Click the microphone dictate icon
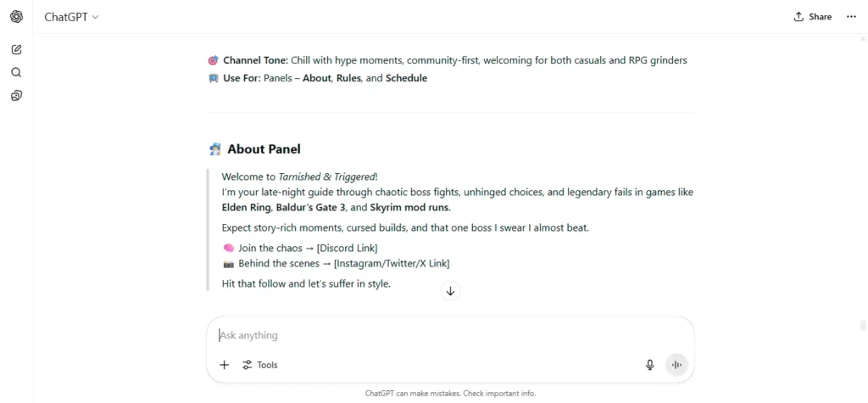868x403 pixels. click(x=650, y=365)
